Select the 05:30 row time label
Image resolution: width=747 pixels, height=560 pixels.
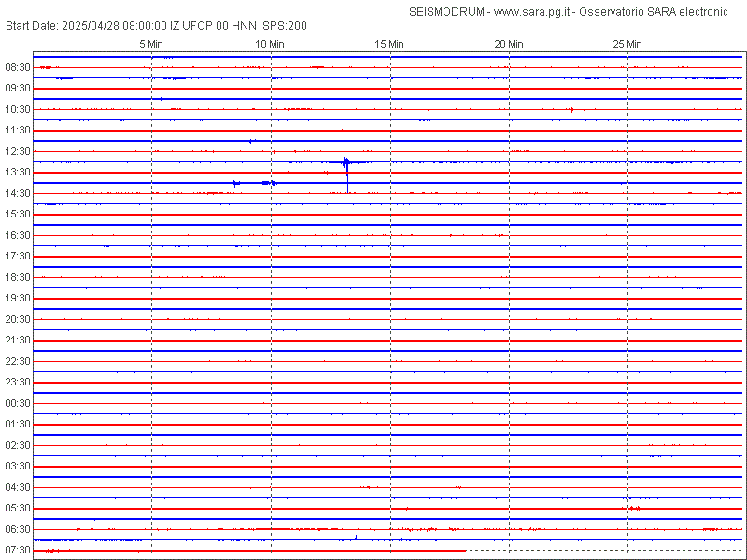click(x=18, y=508)
